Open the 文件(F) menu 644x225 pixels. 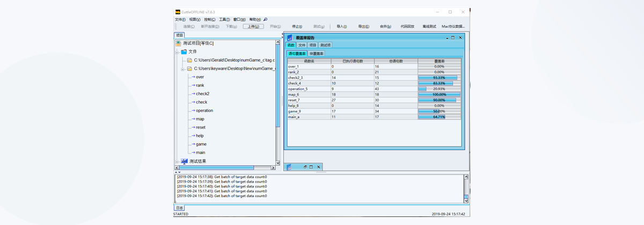(180, 19)
